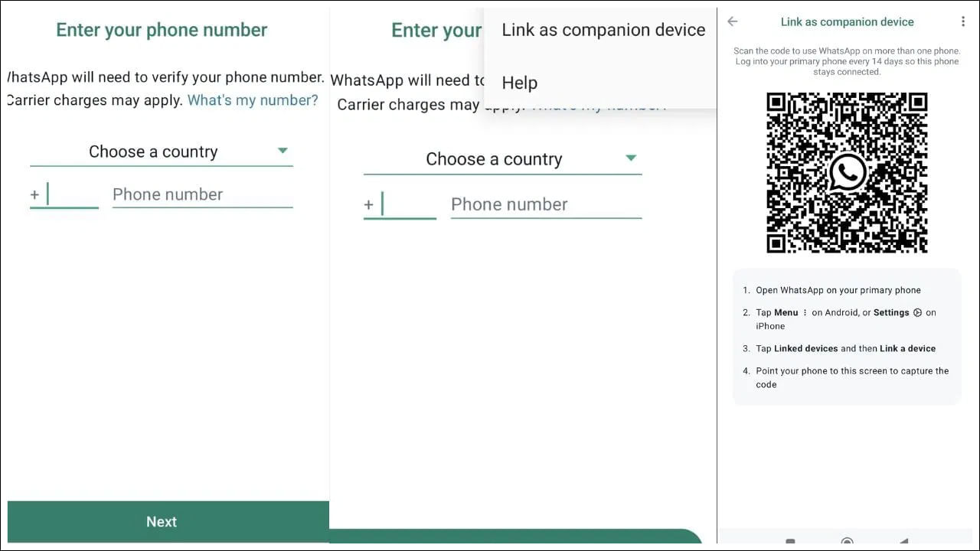
Task: Click the 'What's my number?' link
Action: click(x=253, y=100)
